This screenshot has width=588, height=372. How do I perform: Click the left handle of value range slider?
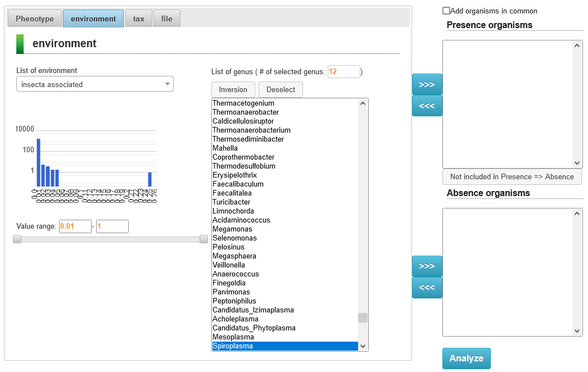point(17,239)
